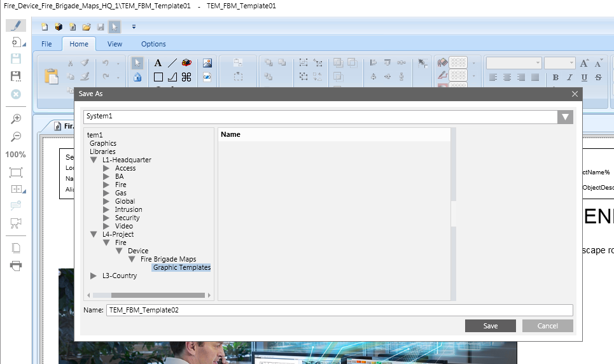Screen dimensions: 614x364
Task: Open the System1 dropdown in Save As
Action: 564,117
